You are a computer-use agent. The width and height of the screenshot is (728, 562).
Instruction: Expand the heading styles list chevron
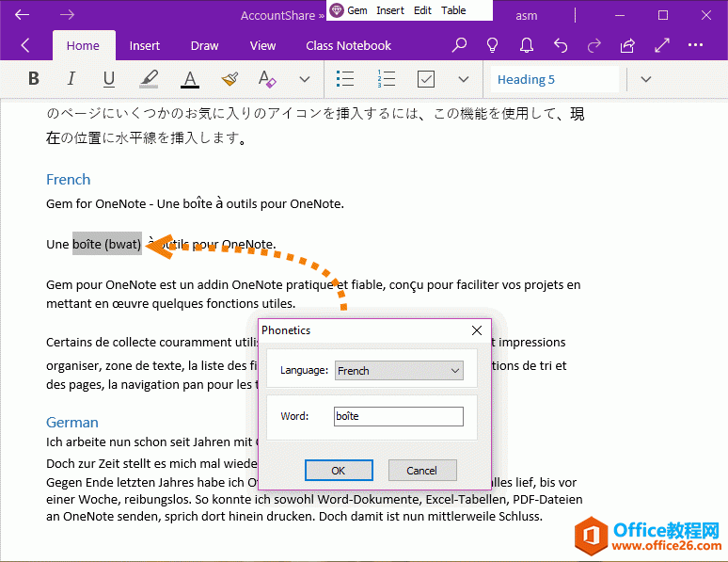pos(645,79)
